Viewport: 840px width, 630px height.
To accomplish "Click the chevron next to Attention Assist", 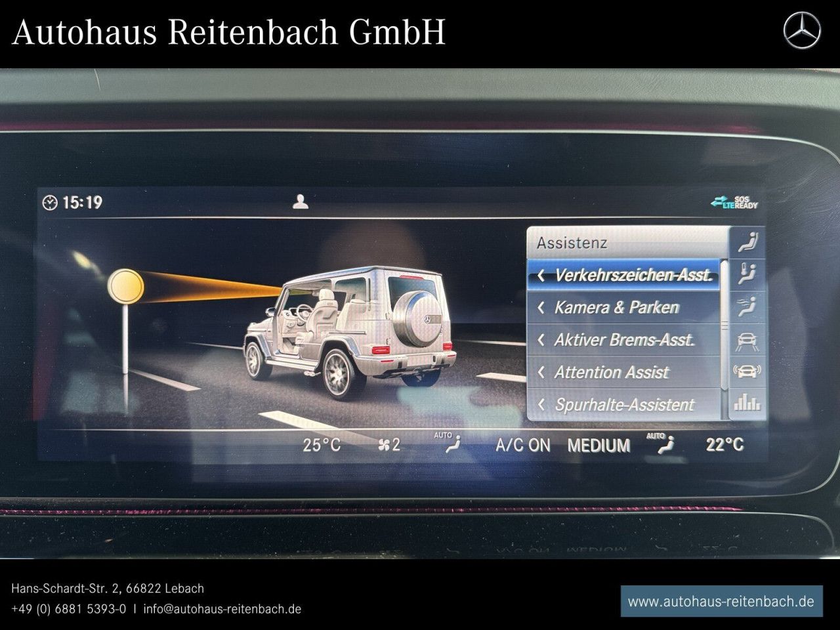I will [x=541, y=372].
